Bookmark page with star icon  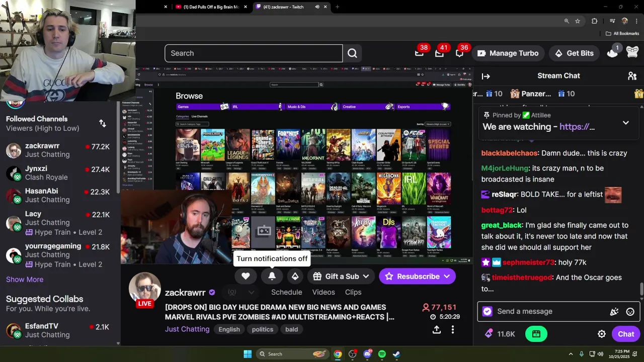(578, 21)
